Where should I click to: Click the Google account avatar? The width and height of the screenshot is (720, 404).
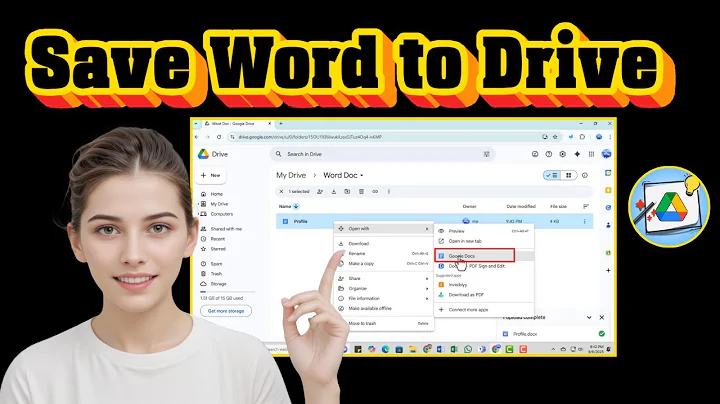point(606,154)
